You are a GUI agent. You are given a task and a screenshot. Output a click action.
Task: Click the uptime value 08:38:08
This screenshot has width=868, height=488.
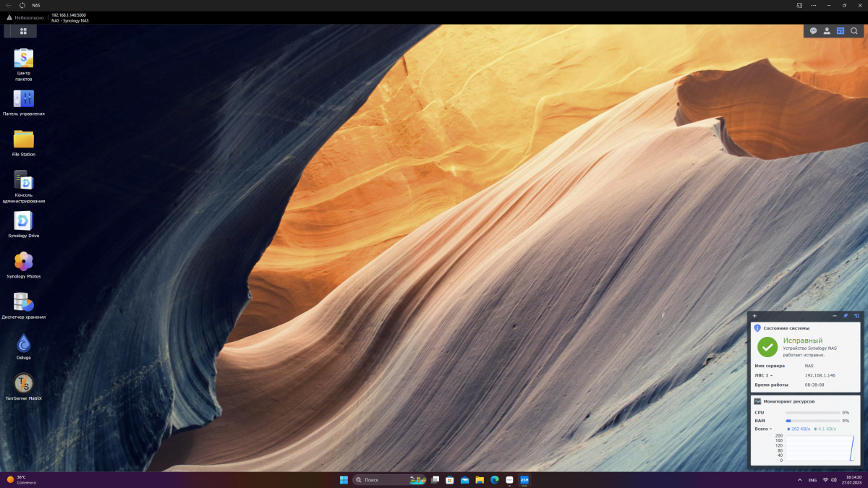click(x=814, y=385)
